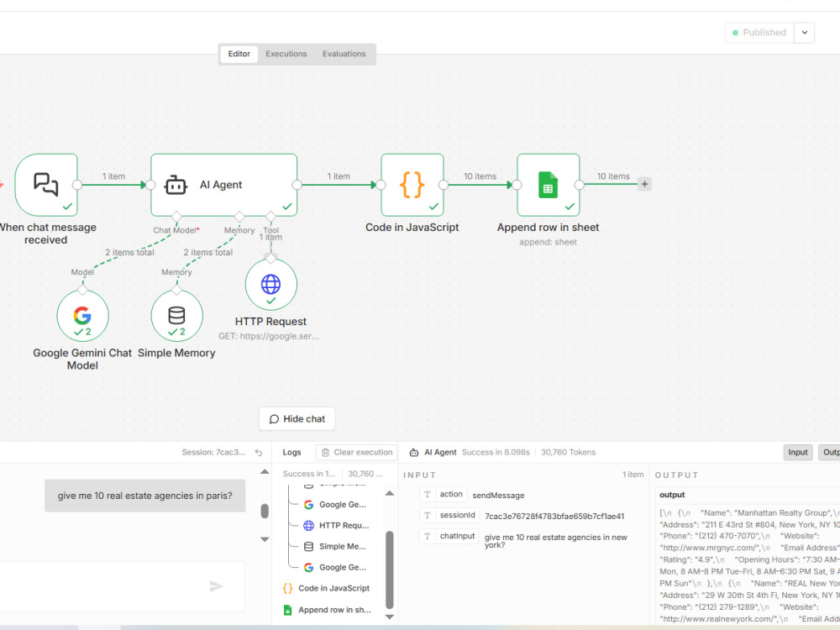
Task: Click the logs scrollbar up arrow
Action: (x=390, y=493)
